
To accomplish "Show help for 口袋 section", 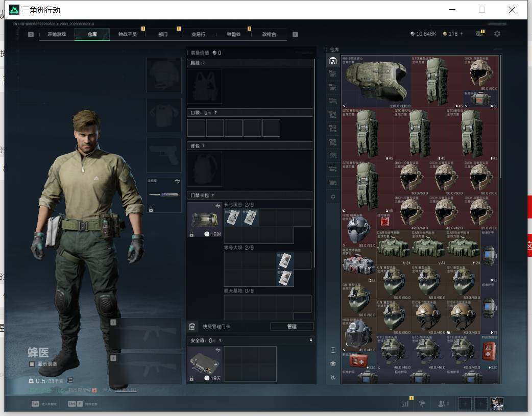I will tap(215, 113).
